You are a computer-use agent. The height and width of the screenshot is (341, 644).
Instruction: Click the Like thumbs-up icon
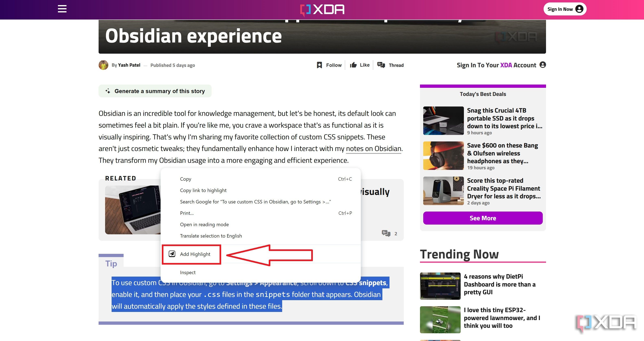(353, 65)
